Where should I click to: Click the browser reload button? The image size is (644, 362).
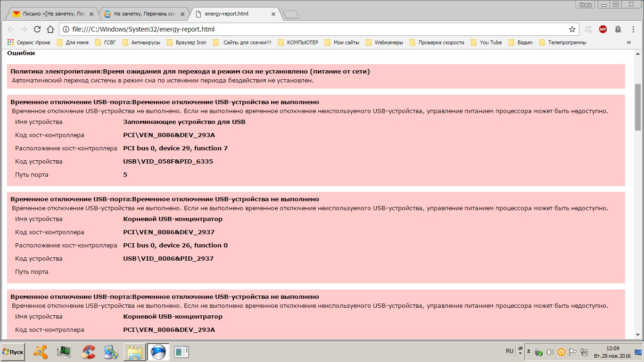[37, 29]
